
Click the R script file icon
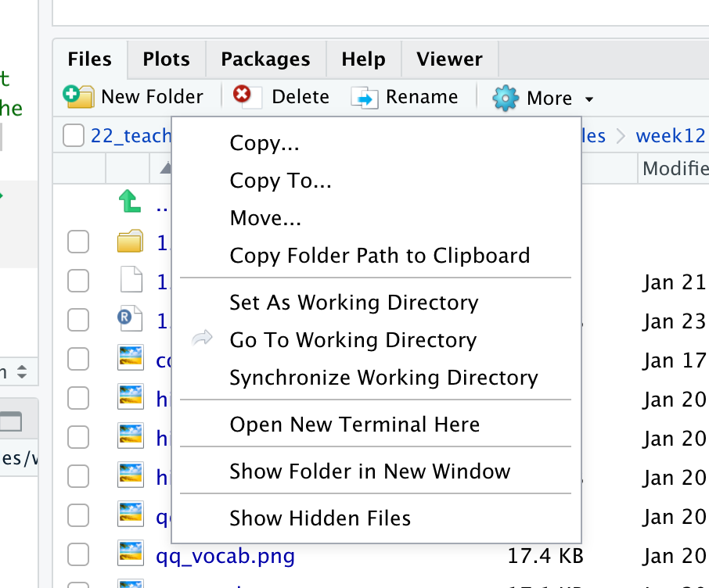pos(130,319)
